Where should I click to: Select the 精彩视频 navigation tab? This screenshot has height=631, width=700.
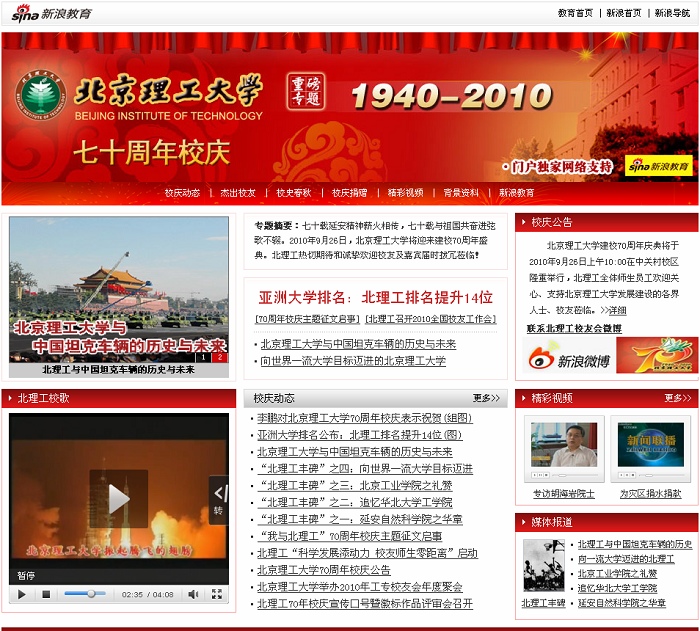coord(405,193)
